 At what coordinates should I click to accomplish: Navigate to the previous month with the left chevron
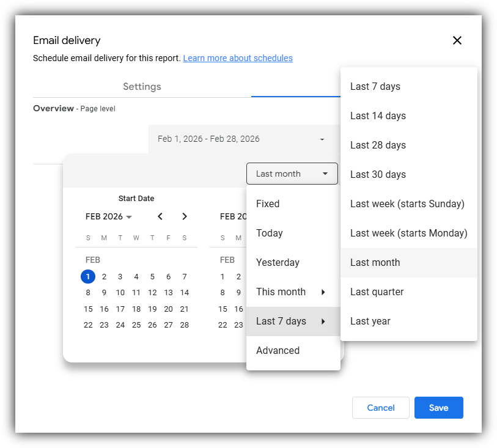tap(160, 216)
